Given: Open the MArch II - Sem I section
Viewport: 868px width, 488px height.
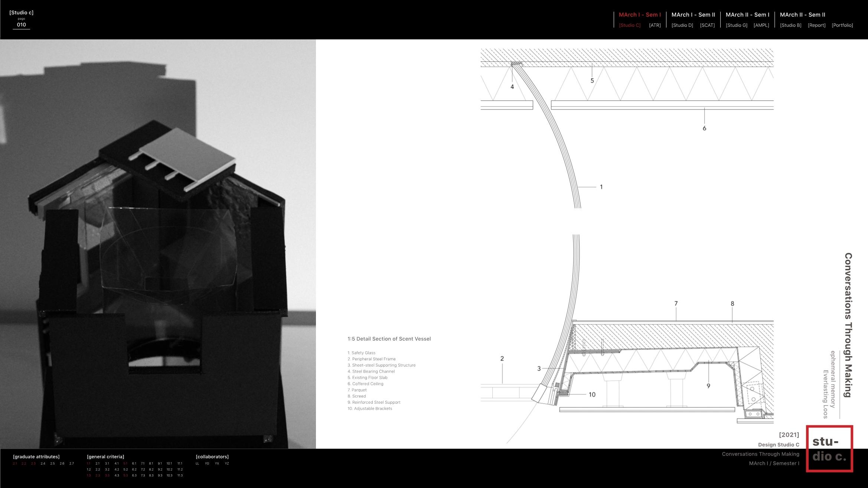Looking at the screenshot, I should click(747, 15).
